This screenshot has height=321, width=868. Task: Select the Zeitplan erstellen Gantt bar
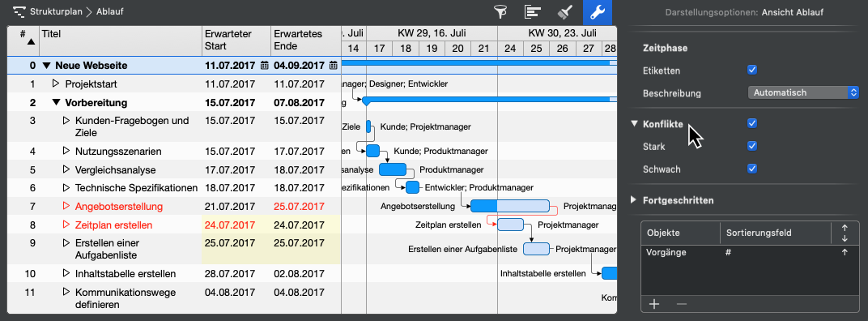[x=510, y=225]
